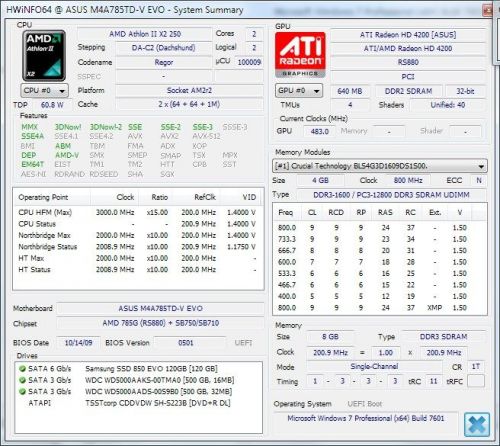500x446 pixels.
Task: Click the GPU memory 640 MB field
Action: (350, 91)
